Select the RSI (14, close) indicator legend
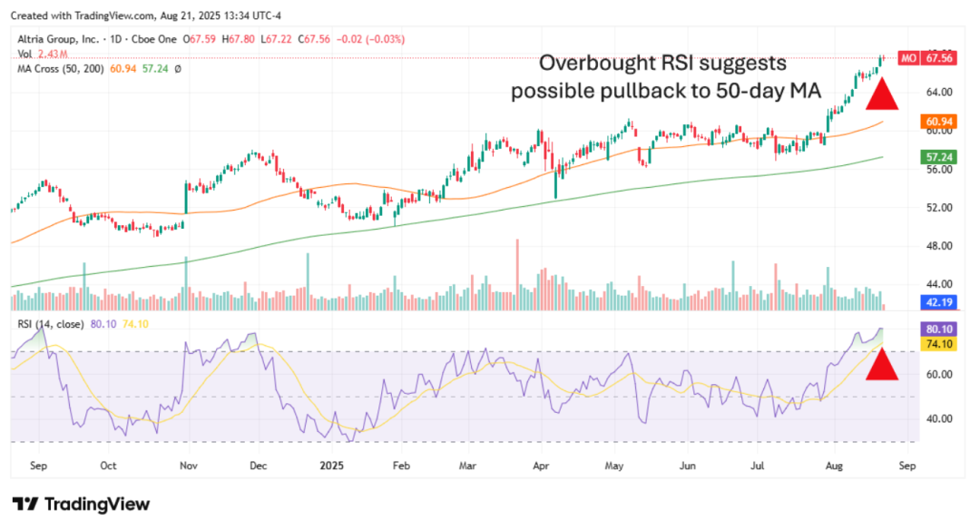The height and width of the screenshot is (521, 980). pyautogui.click(x=51, y=324)
